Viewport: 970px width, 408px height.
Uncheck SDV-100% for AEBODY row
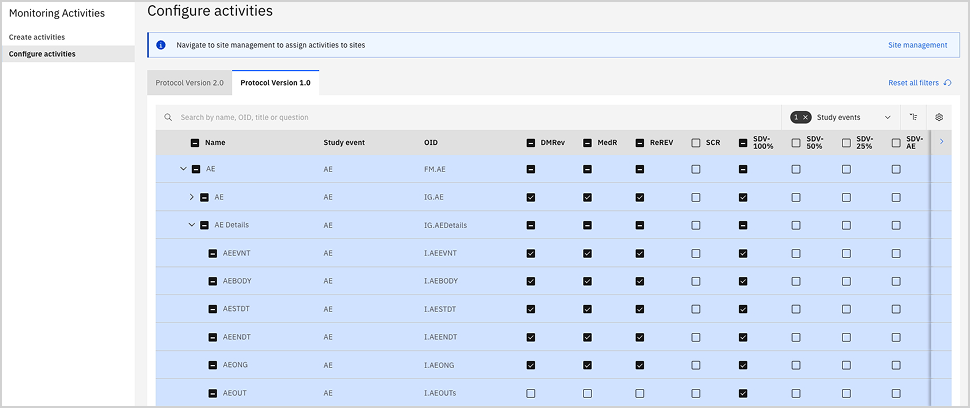[x=743, y=281]
